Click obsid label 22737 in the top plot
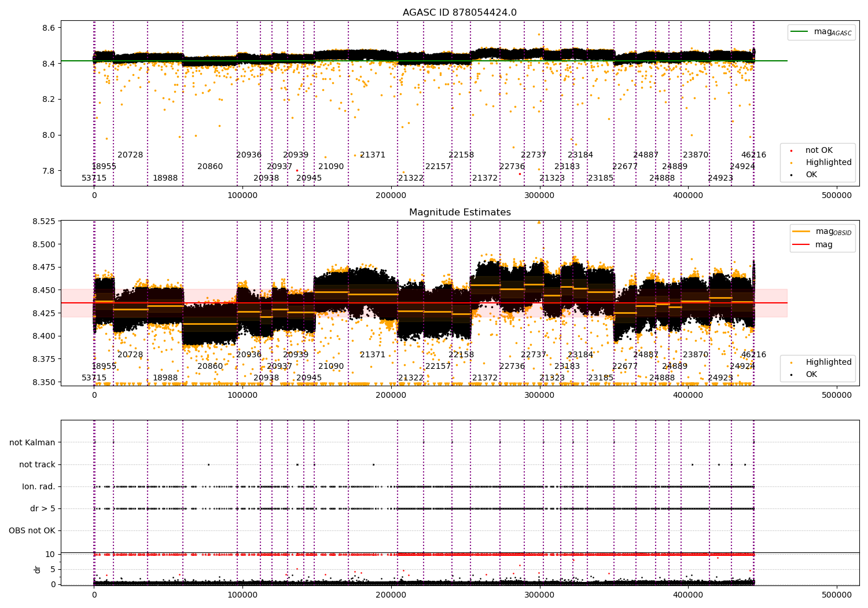This screenshot has width=868, height=608. [x=534, y=155]
